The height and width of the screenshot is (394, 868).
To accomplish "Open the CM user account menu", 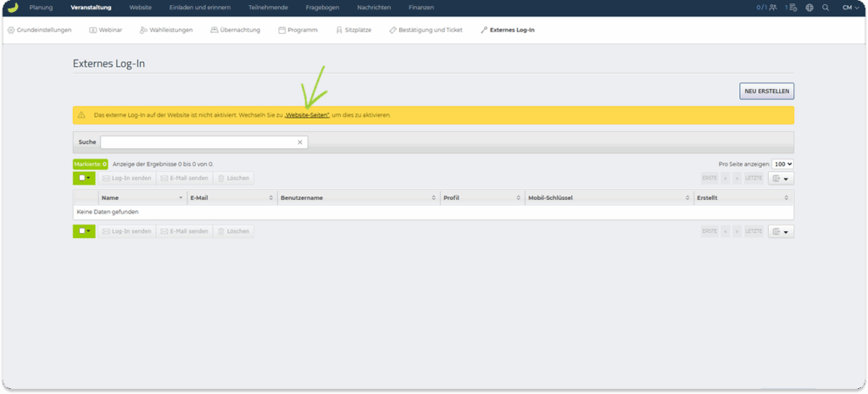I will 849,8.
